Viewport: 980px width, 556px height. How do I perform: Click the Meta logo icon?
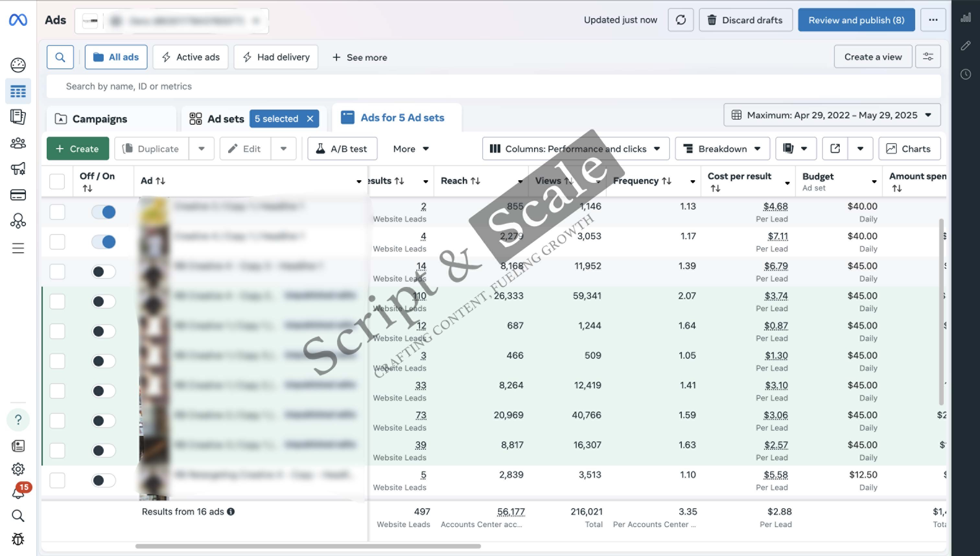(x=18, y=20)
